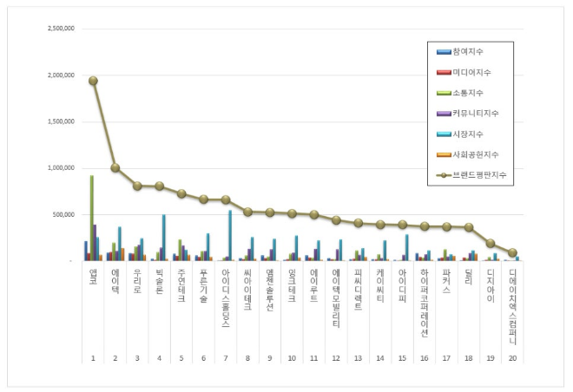
Task: Click the cyan bar for 빅솔론 at rank 4
Action: click(163, 237)
